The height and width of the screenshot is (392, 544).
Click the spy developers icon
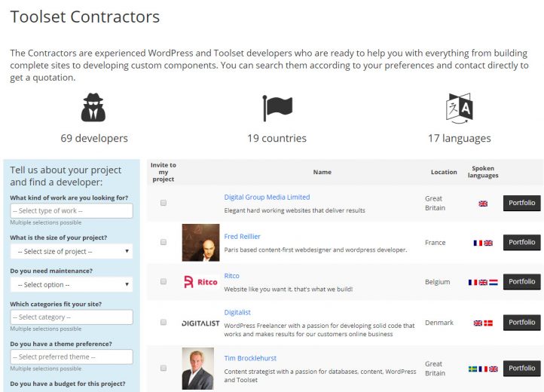[93, 107]
